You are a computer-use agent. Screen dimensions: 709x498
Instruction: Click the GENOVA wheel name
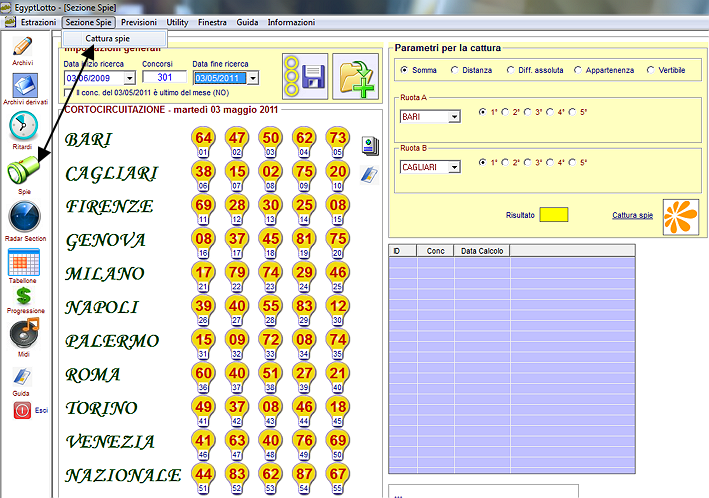click(x=105, y=241)
